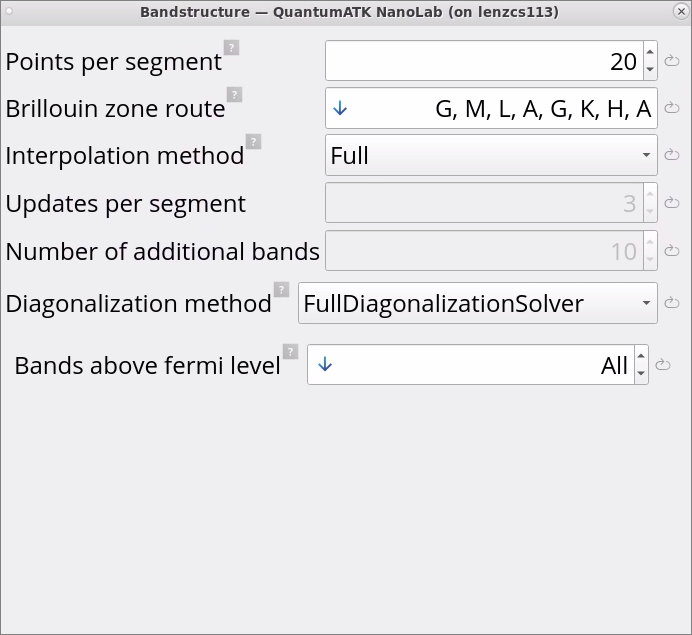
Task: Decrease Points per segment with down arrow
Action: 650,70
